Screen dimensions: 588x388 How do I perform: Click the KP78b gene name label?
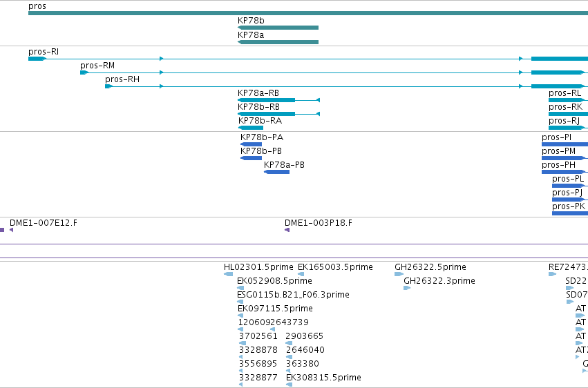pyautogui.click(x=251, y=20)
